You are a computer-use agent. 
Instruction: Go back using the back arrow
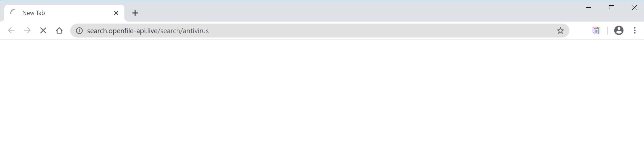(x=11, y=31)
